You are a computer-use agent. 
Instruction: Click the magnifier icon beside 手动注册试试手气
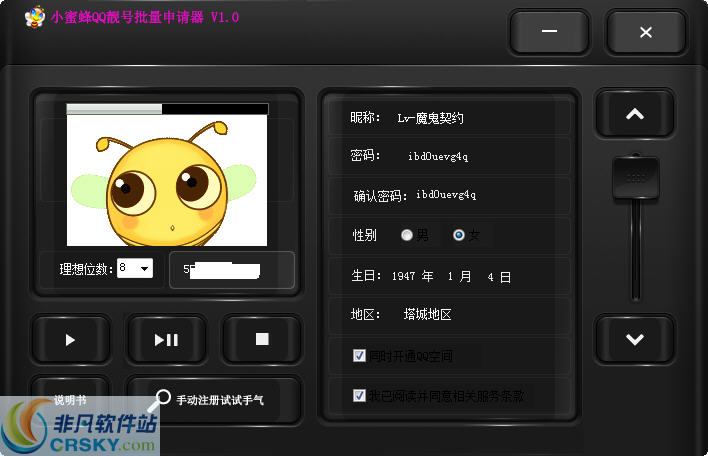(x=159, y=400)
